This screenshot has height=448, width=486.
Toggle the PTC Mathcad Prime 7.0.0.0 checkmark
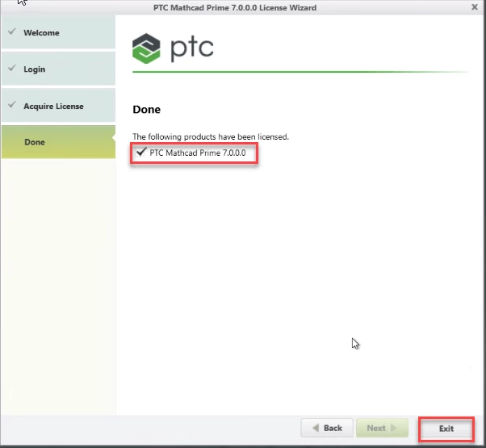(x=141, y=152)
